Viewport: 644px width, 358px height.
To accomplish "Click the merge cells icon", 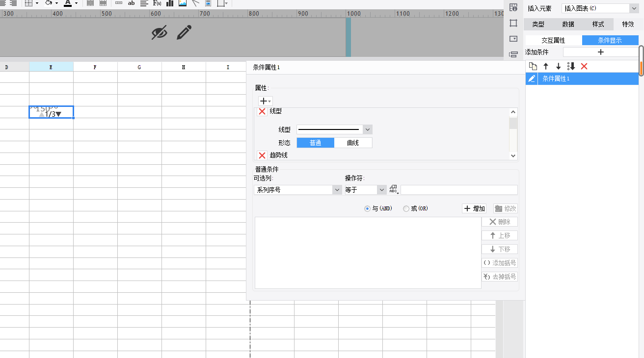I will [x=90, y=3].
